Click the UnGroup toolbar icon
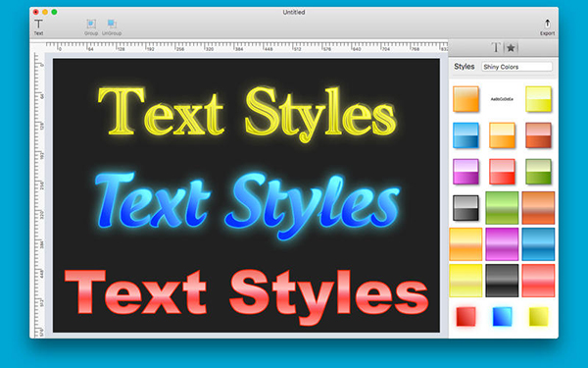Image resolution: width=588 pixels, height=368 pixels. pyautogui.click(x=112, y=27)
